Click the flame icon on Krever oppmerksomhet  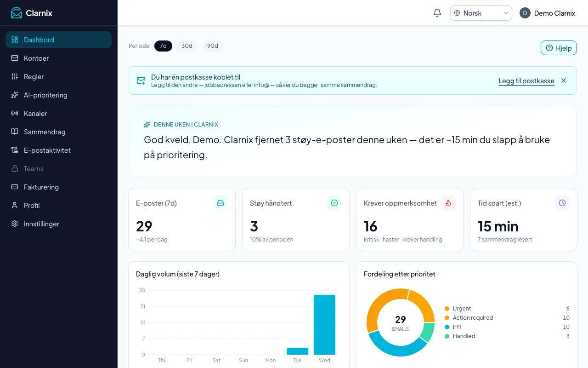(448, 203)
